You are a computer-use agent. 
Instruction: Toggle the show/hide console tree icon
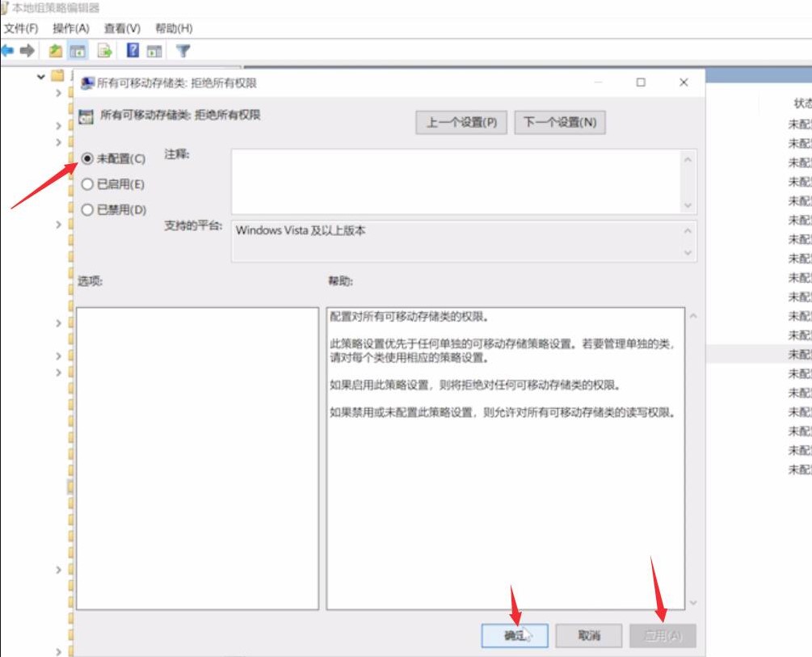78,51
